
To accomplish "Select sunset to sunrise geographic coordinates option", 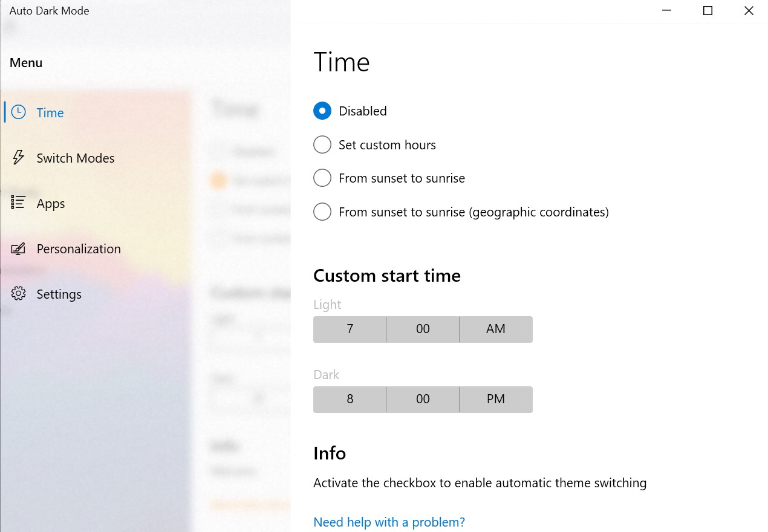I will [x=322, y=212].
